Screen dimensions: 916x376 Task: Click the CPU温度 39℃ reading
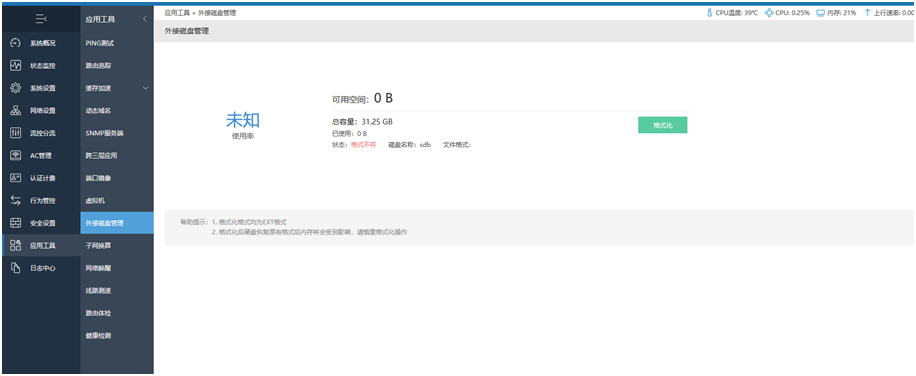(736, 12)
